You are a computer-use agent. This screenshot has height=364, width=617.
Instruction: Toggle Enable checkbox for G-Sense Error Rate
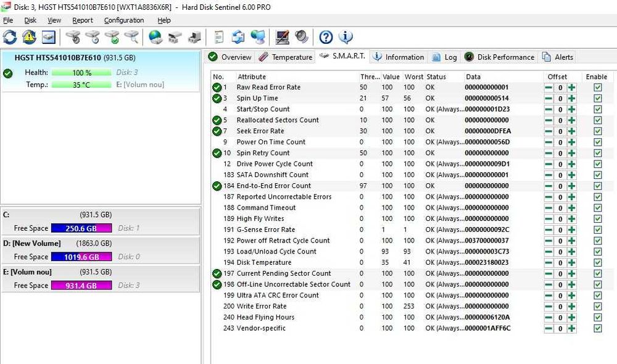[598, 230]
